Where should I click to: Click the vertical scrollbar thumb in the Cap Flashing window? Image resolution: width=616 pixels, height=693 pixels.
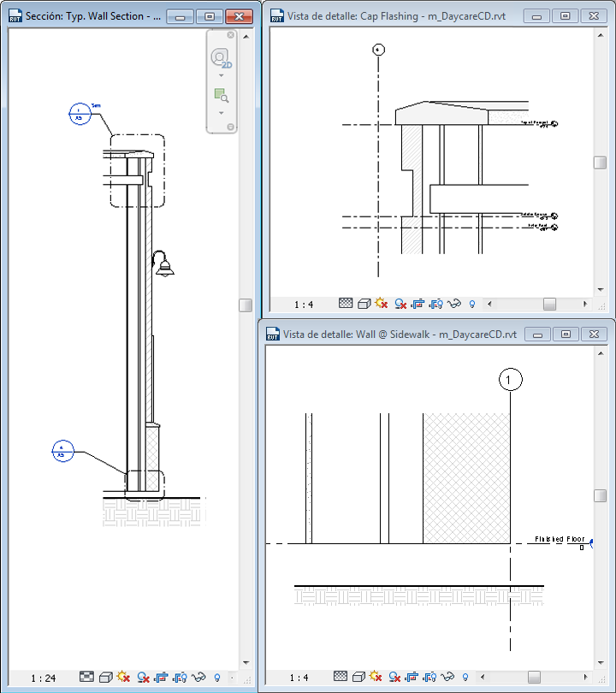(600, 163)
